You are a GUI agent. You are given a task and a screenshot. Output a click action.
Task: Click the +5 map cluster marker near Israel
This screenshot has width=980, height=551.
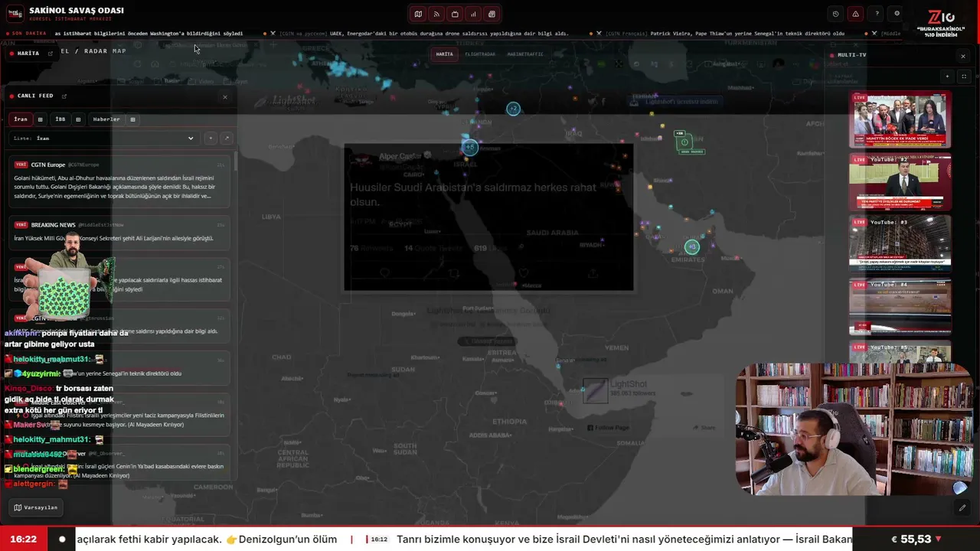469,147
